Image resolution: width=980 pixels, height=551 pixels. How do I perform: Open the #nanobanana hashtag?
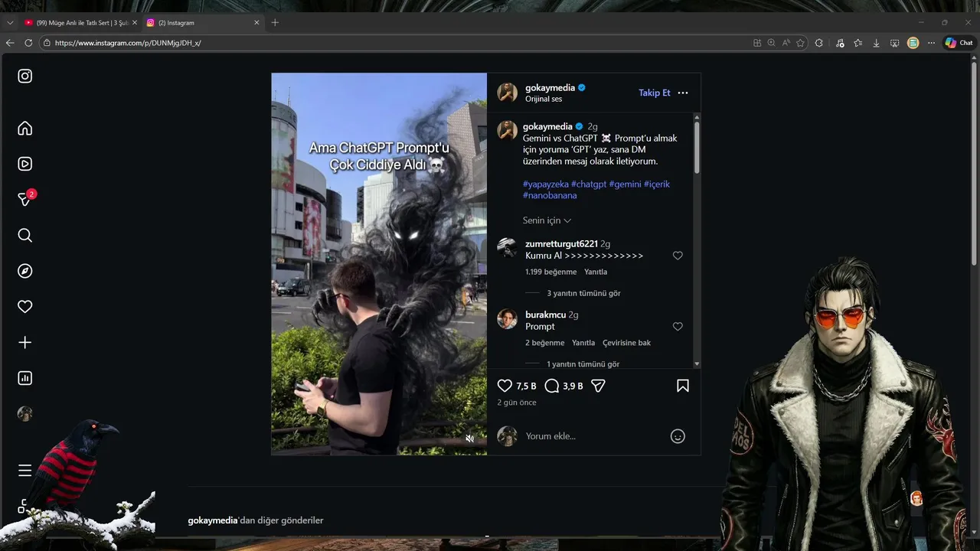(x=550, y=196)
